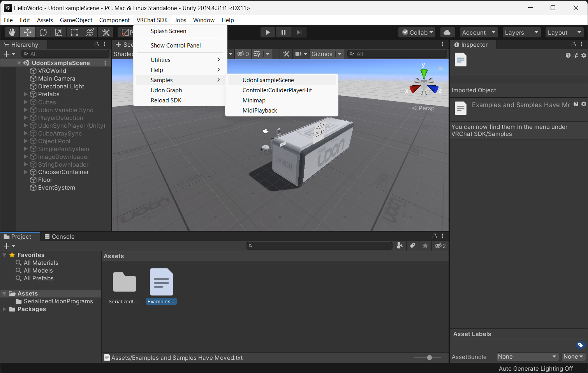This screenshot has height=373, width=588.
Task: Open the cloud services icon
Action: 447,32
